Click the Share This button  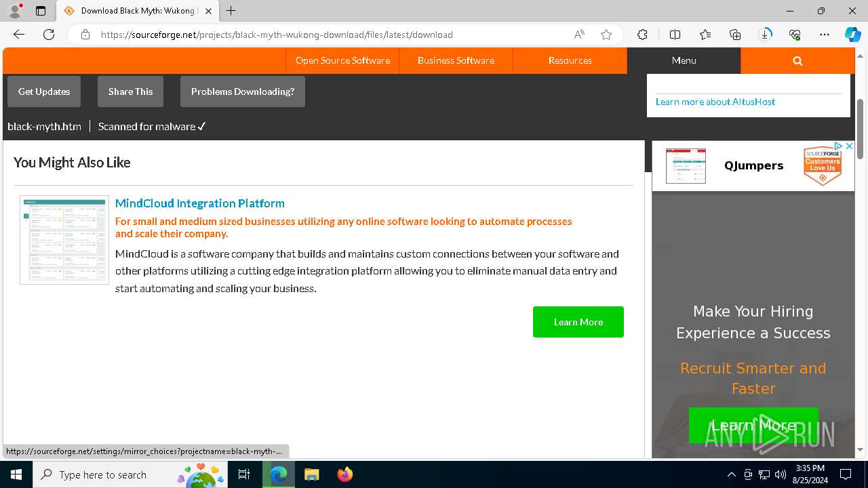(130, 91)
